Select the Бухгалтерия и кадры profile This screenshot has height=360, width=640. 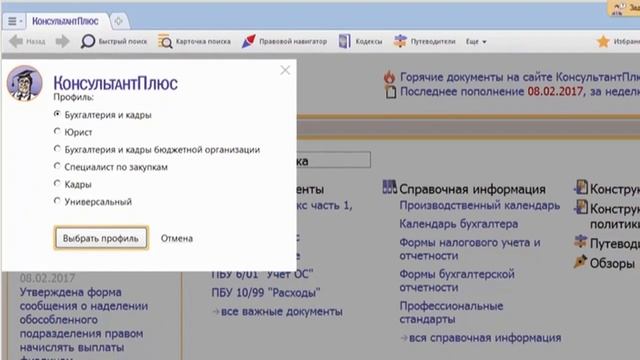pos(57,114)
